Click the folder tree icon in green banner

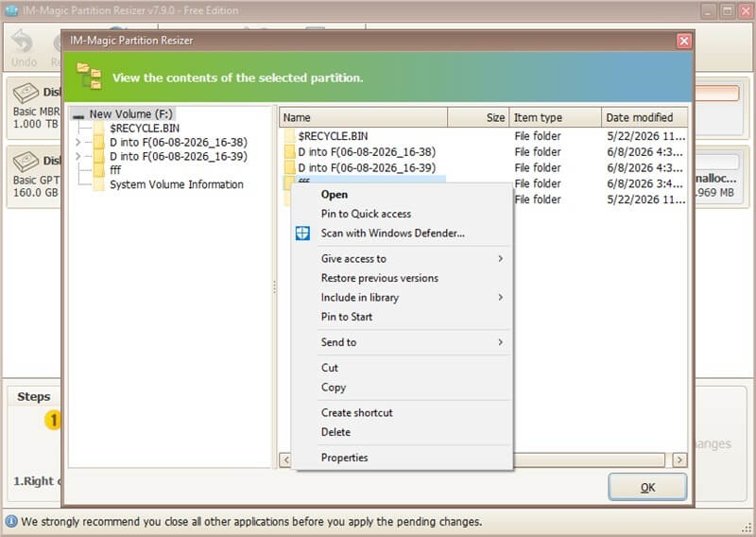[89, 77]
